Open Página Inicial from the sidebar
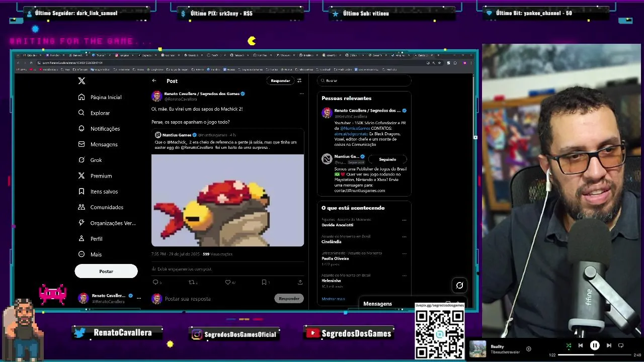This screenshot has height=362, width=644. click(x=100, y=97)
